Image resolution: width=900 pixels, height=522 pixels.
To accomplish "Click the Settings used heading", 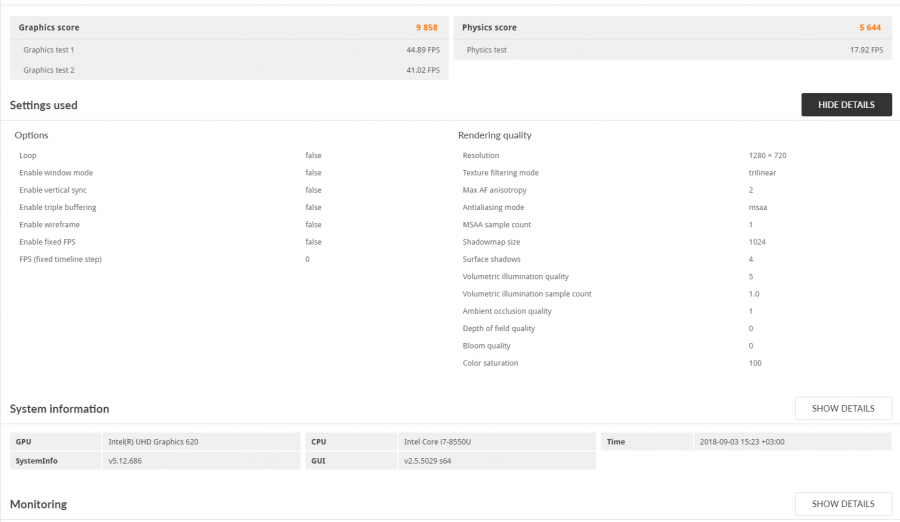I will (x=44, y=105).
